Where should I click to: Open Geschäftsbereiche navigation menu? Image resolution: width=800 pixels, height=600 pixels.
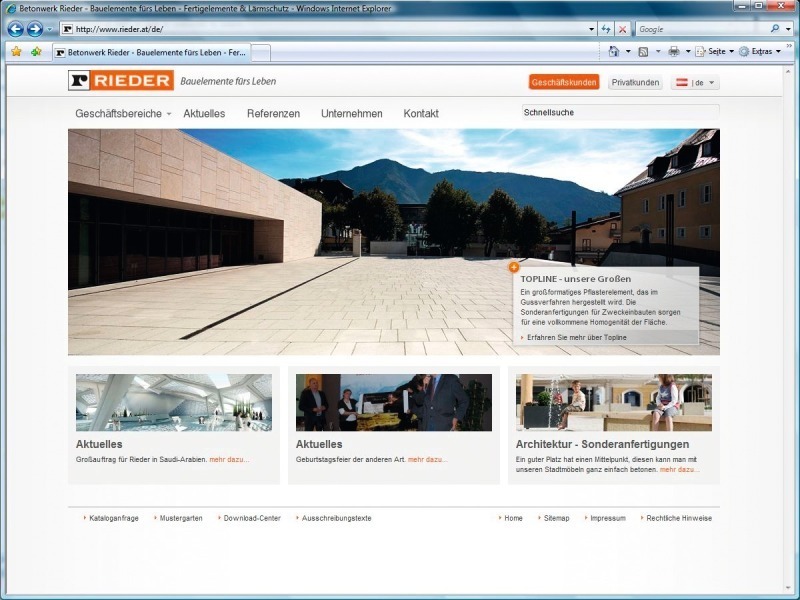coord(122,113)
